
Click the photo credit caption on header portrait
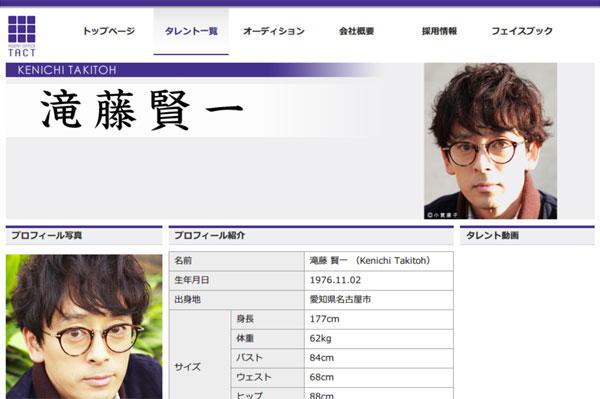pyautogui.click(x=442, y=215)
